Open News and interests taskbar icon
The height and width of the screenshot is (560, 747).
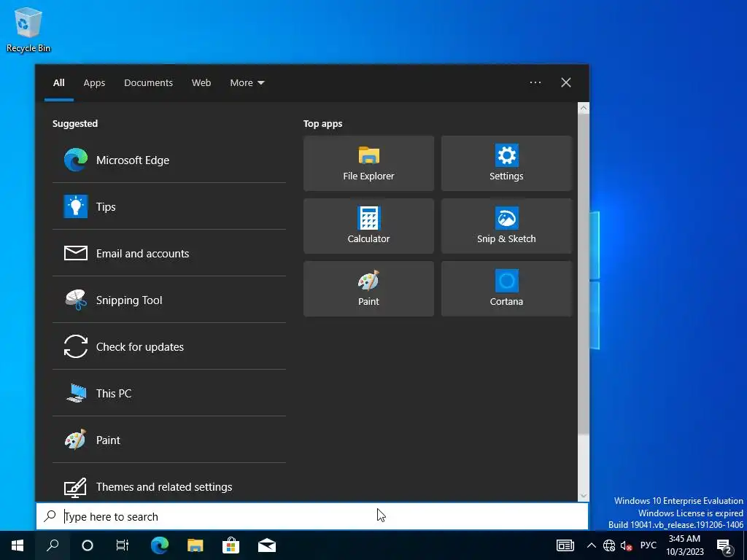pyautogui.click(x=565, y=545)
